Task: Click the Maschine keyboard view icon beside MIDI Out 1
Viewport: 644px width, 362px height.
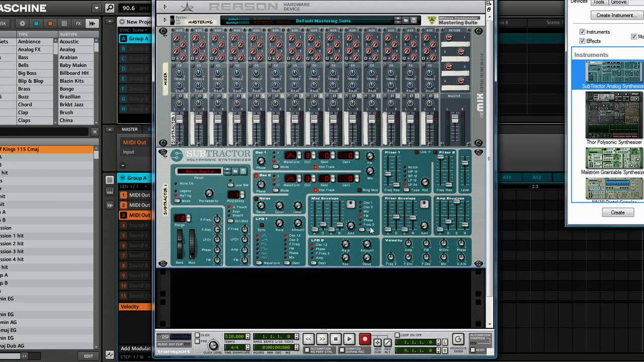Action: pos(110,192)
